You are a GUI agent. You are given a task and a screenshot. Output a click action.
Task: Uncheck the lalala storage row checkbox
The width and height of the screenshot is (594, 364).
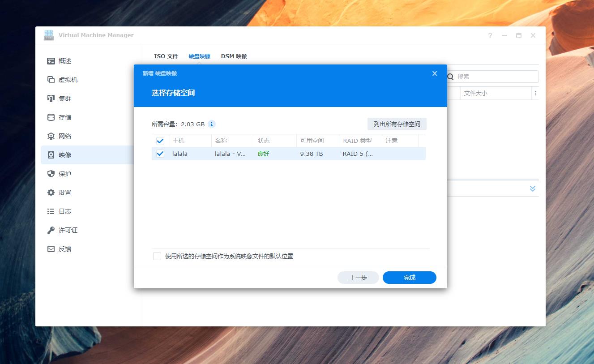coord(160,154)
